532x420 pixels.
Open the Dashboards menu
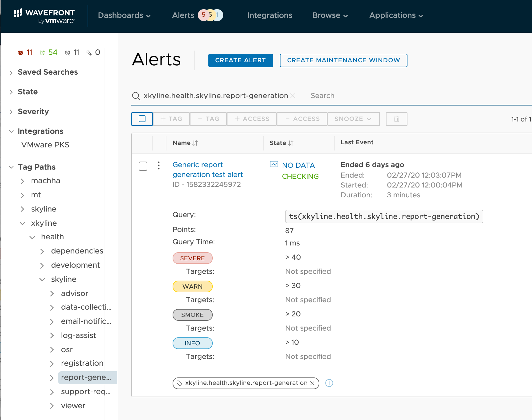pos(124,15)
